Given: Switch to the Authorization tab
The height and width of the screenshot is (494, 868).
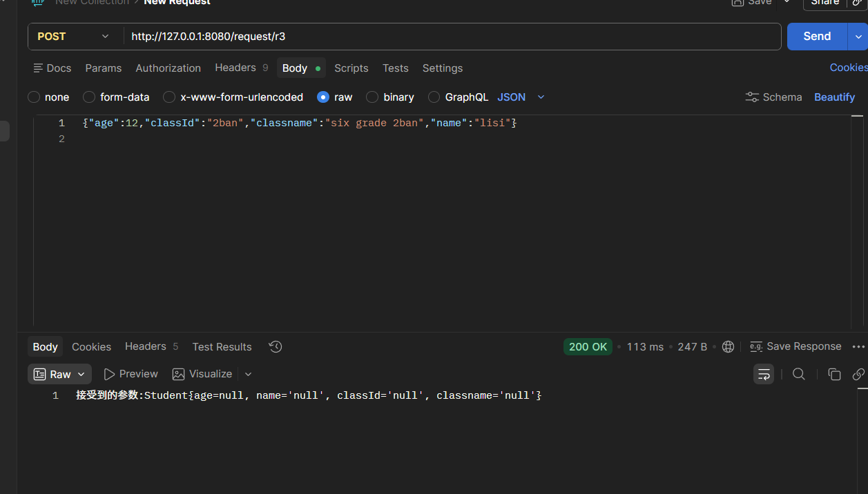Looking at the screenshot, I should tap(168, 68).
